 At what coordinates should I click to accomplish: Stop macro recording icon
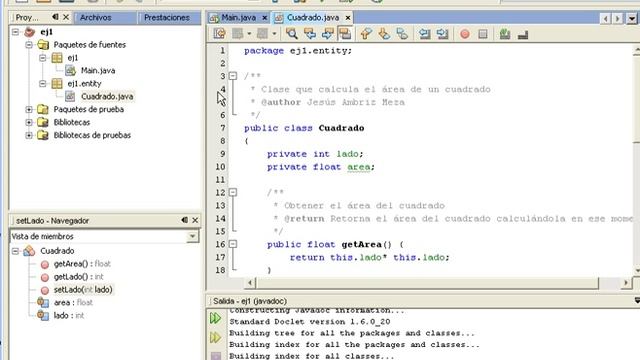[x=482, y=34]
